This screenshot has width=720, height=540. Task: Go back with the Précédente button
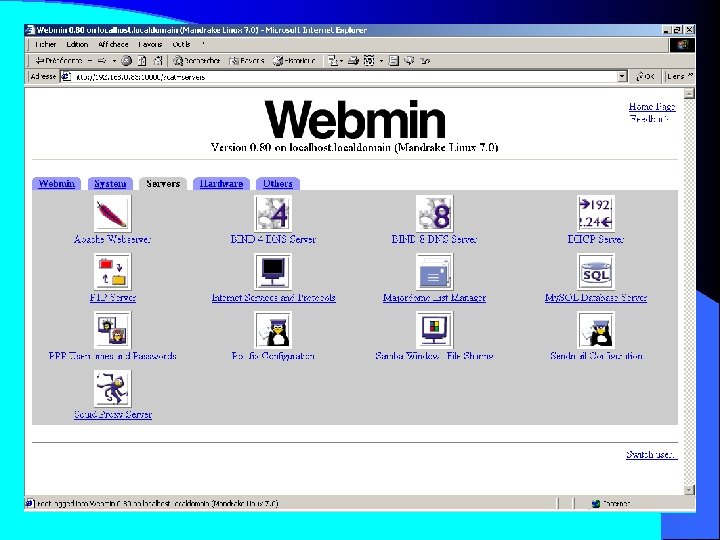(x=59, y=61)
